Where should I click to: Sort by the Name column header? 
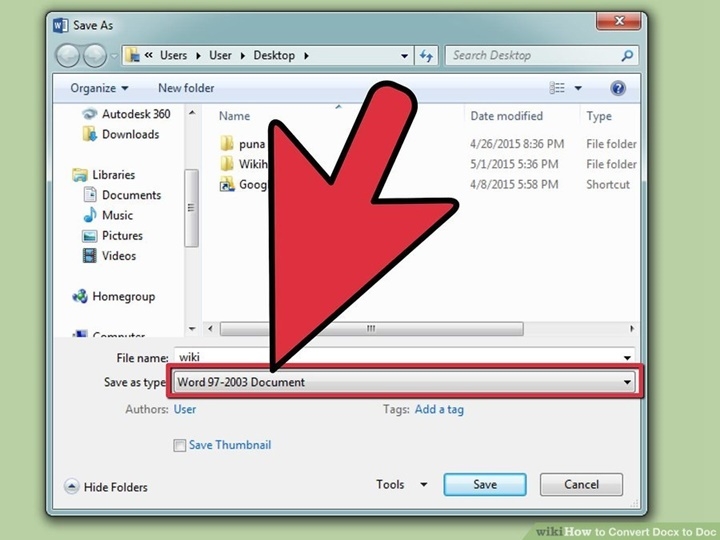pyautogui.click(x=234, y=116)
